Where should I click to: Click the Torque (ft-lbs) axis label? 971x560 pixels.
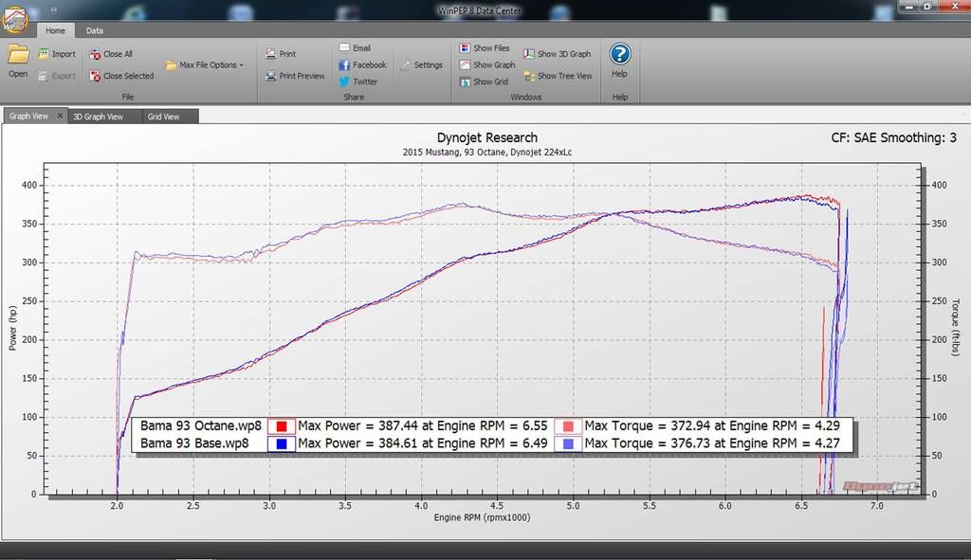[x=955, y=327]
